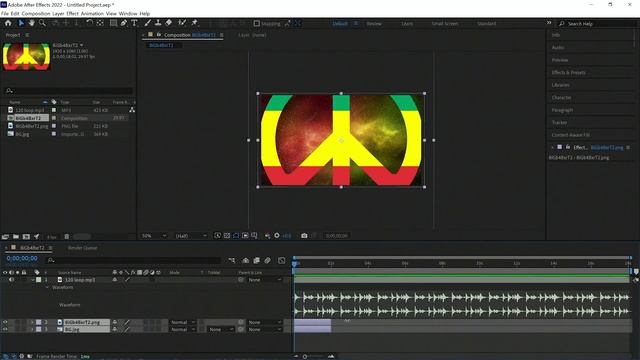Create new folder in Project panel
Image resolution: width=640 pixels, height=360 pixels.
tap(16, 236)
